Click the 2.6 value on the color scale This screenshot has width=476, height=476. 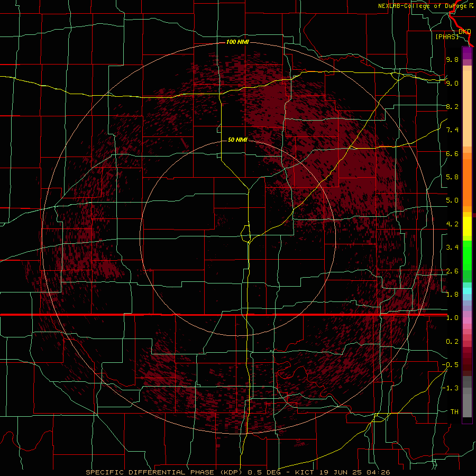(452, 271)
